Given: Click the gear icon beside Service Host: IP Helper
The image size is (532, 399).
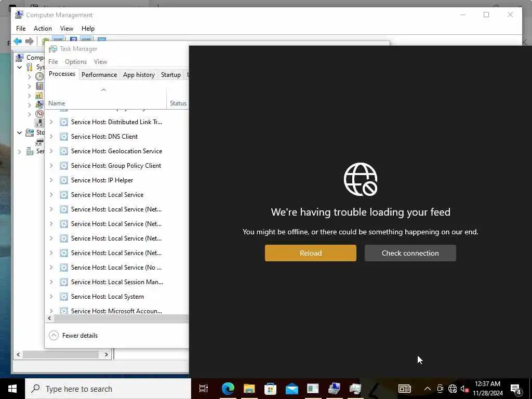Looking at the screenshot, I should pyautogui.click(x=64, y=180).
